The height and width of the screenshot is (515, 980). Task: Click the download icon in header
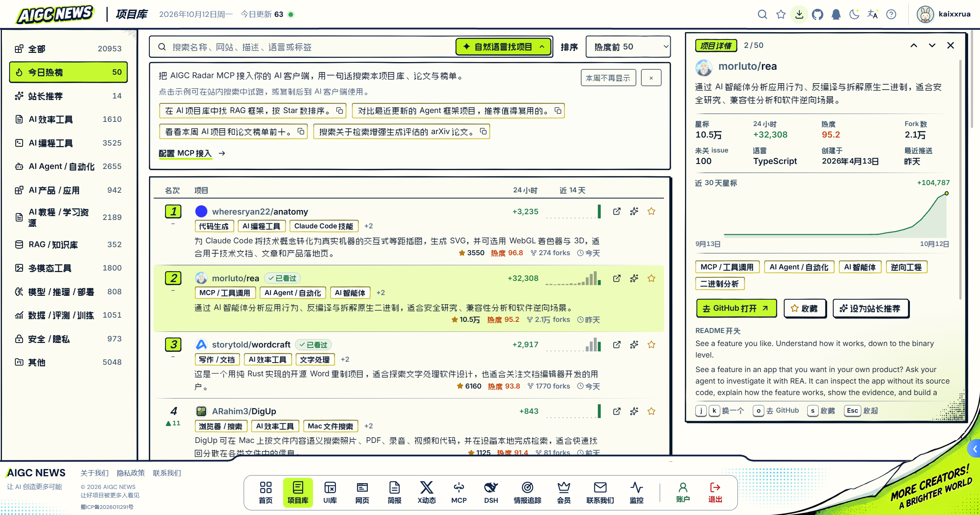click(x=799, y=15)
